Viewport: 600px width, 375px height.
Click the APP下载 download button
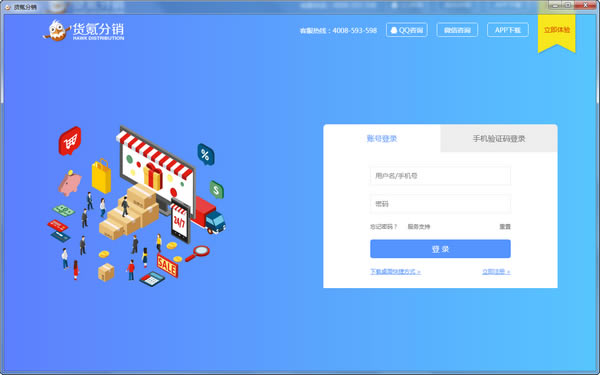(x=508, y=30)
